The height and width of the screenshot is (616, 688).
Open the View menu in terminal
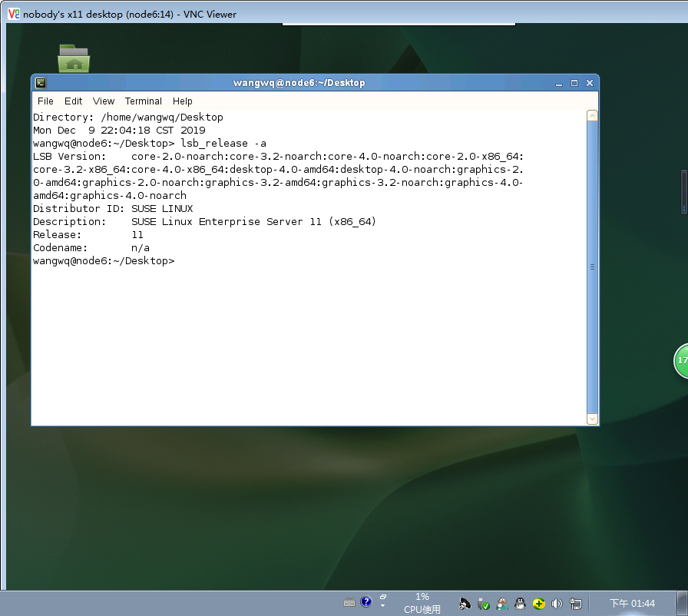[x=104, y=101]
